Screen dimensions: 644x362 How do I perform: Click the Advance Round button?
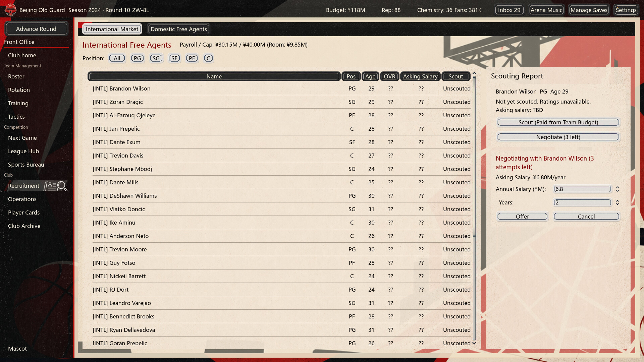(36, 29)
